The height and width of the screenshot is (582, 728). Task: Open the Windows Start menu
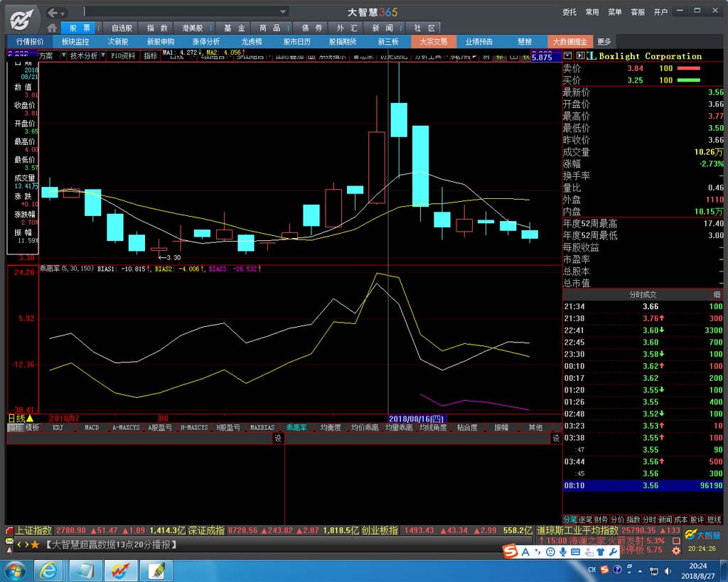pos(14,571)
